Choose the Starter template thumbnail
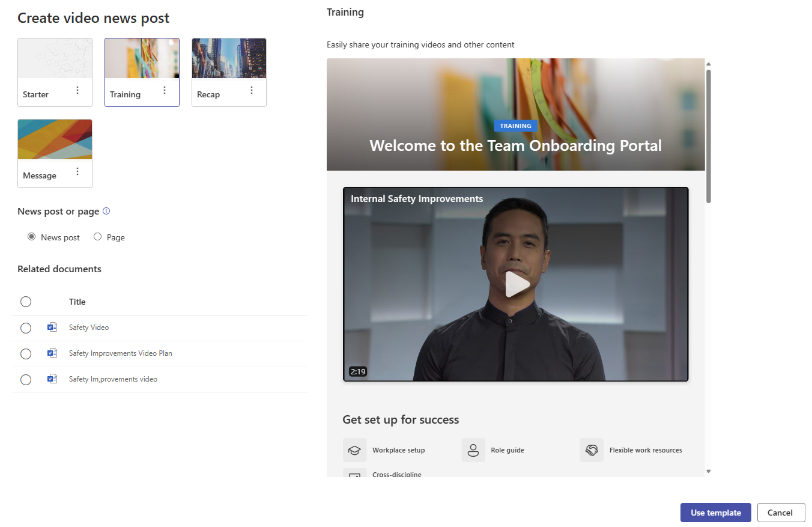 pos(55,59)
